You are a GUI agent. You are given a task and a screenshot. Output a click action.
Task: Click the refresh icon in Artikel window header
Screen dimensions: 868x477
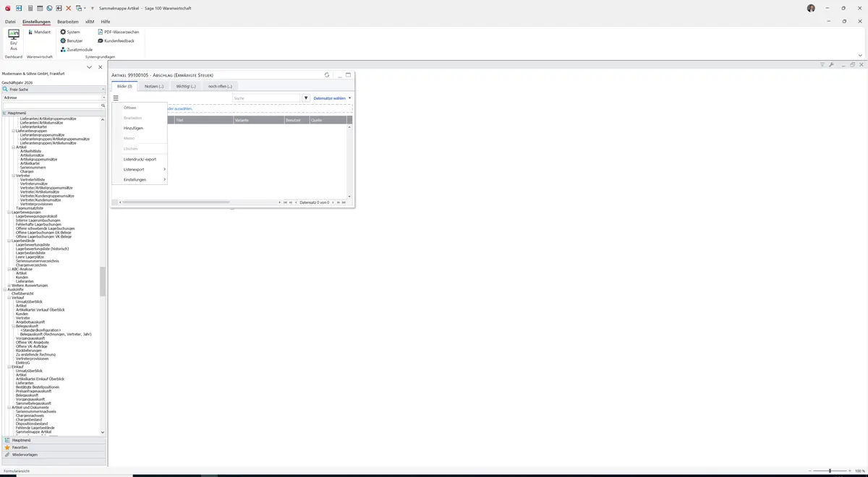pyautogui.click(x=327, y=74)
